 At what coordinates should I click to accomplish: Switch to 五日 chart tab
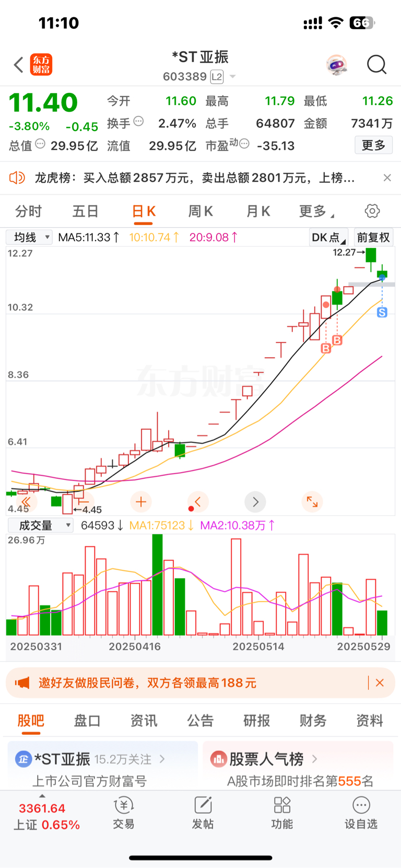[x=85, y=212]
